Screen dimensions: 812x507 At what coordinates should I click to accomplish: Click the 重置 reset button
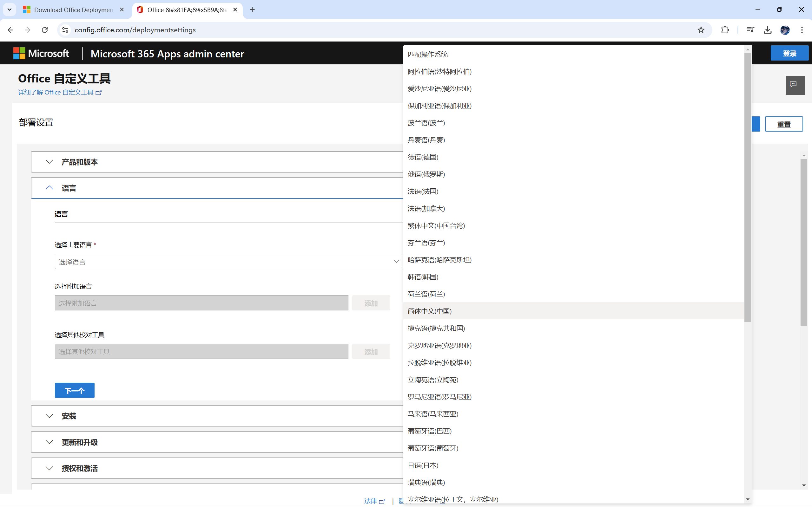(784, 124)
